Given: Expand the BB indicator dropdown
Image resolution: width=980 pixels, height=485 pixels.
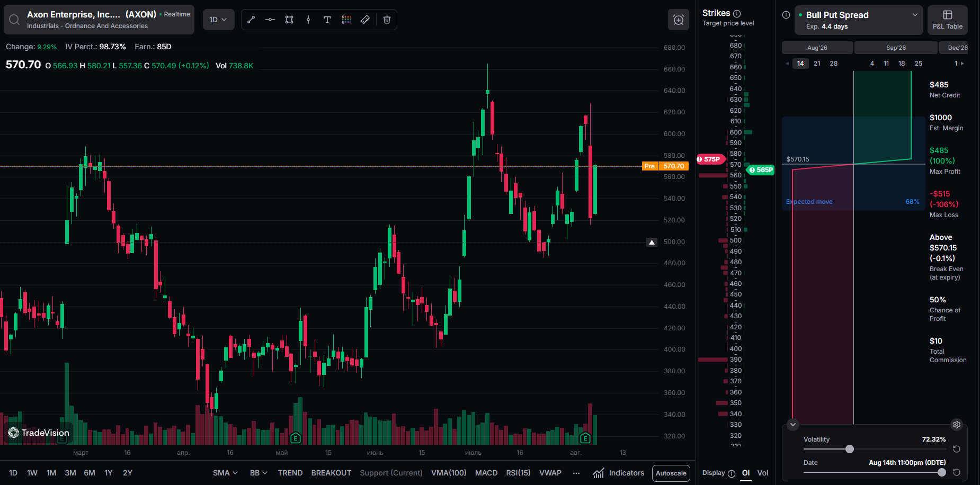Looking at the screenshot, I should point(259,473).
